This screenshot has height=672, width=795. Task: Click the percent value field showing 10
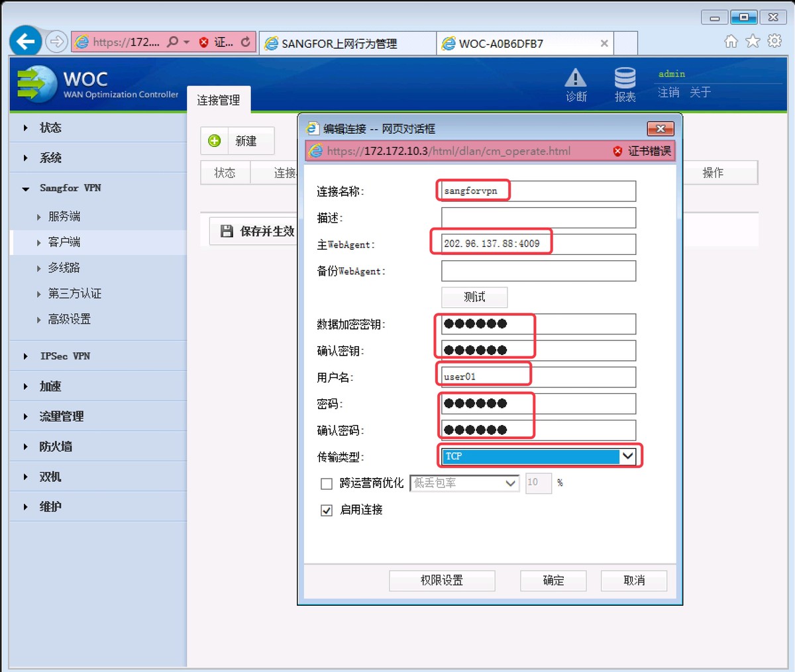[x=539, y=483]
